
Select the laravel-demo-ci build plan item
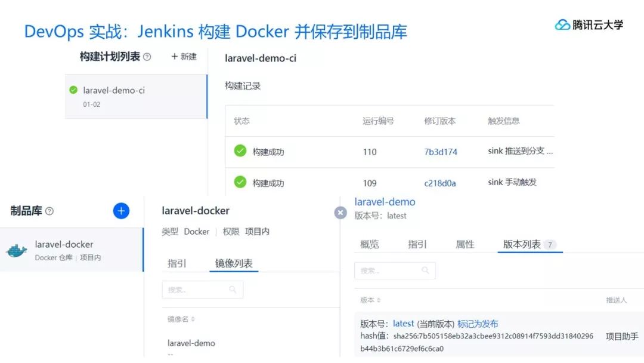coord(136,97)
